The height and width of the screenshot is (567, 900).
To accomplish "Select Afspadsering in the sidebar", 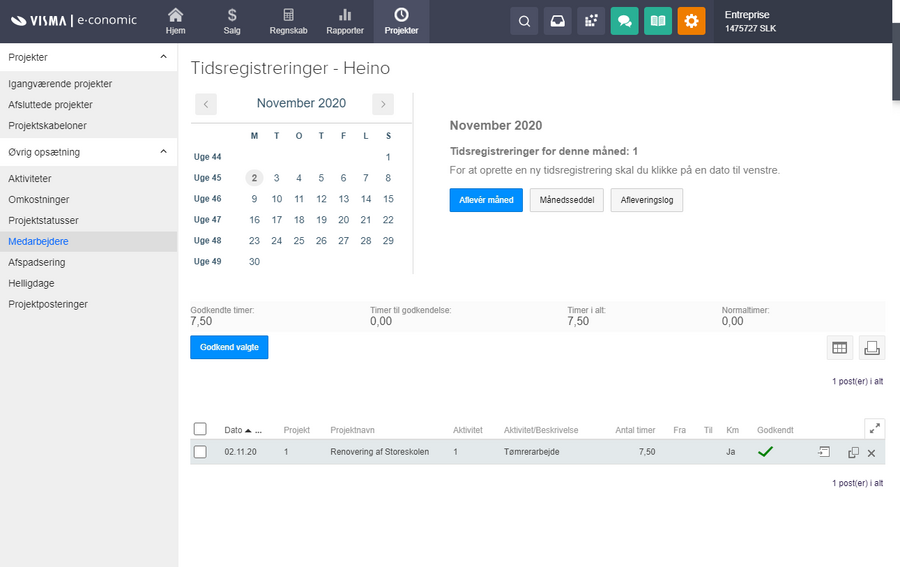I will (37, 262).
